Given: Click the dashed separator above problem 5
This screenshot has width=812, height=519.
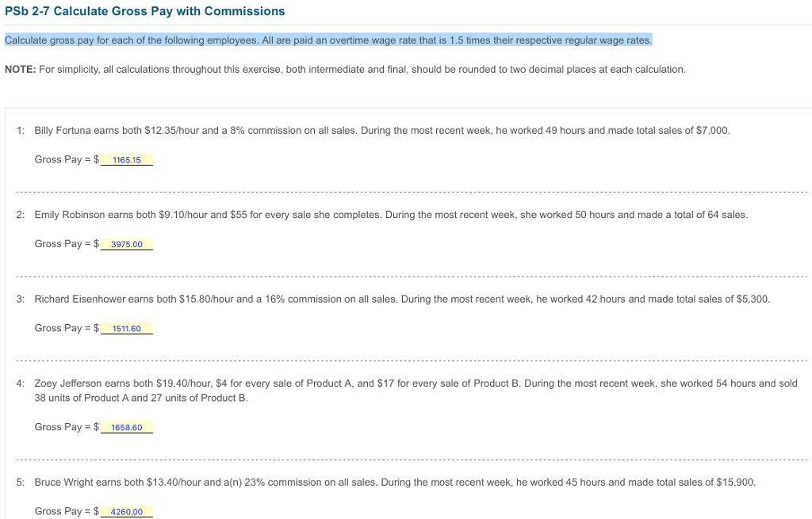Looking at the screenshot, I should pos(406,456).
